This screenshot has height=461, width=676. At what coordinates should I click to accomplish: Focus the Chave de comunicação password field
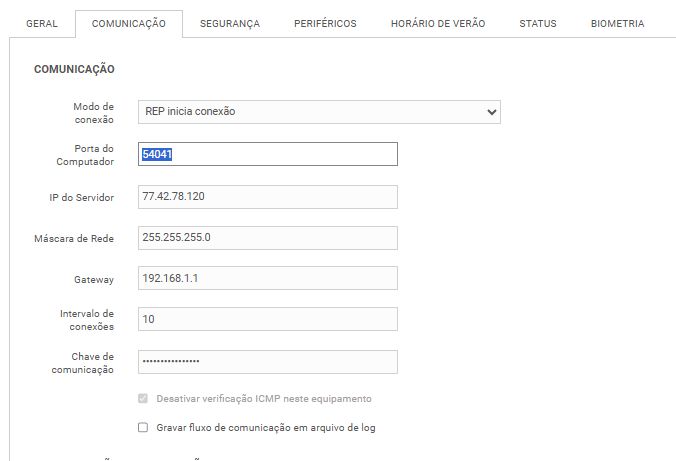pos(267,361)
